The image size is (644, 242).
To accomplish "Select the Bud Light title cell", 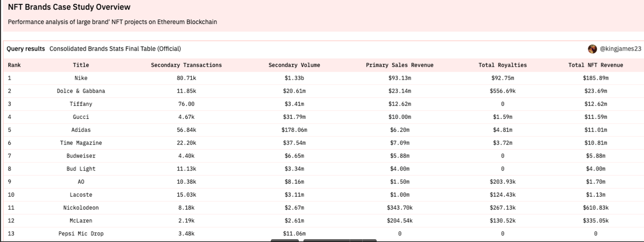I will [x=81, y=169].
